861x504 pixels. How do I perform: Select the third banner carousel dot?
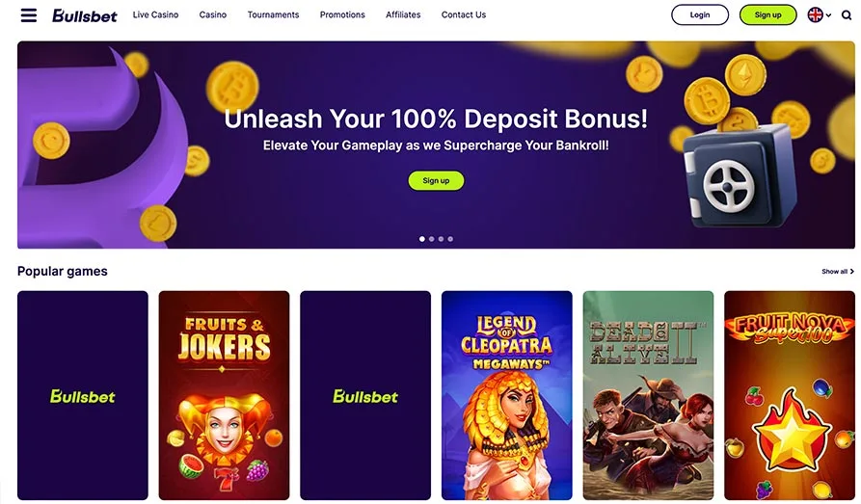pyautogui.click(x=441, y=239)
